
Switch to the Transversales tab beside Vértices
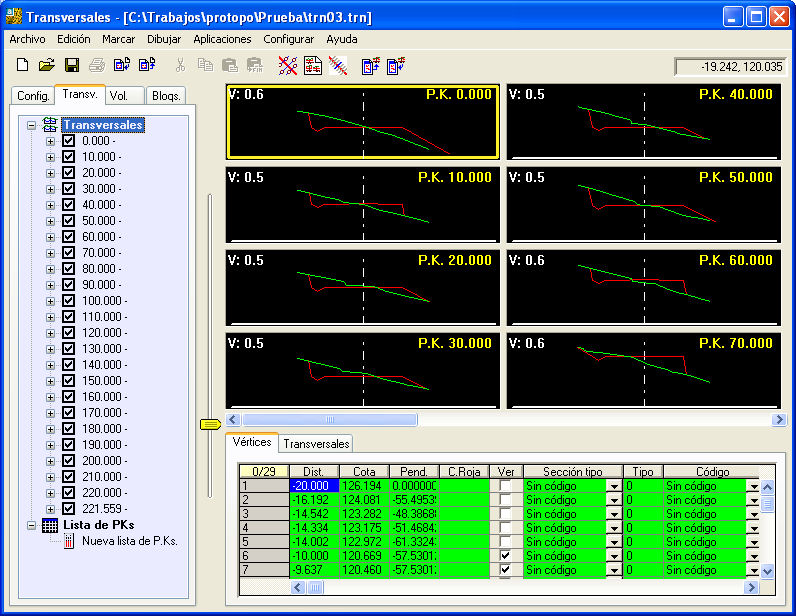pos(316,444)
